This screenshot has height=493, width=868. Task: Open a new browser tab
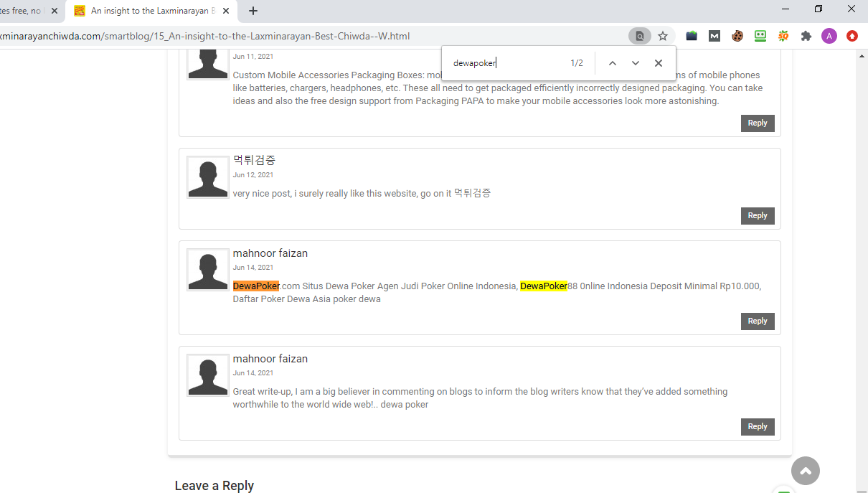click(x=252, y=11)
